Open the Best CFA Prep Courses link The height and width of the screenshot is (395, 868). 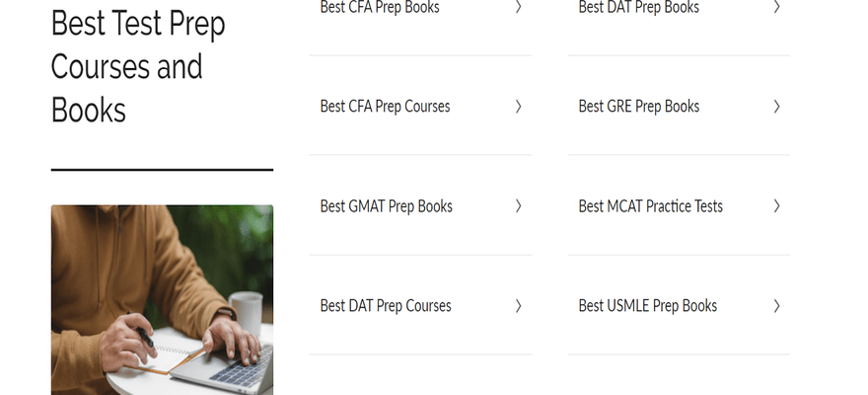click(385, 107)
